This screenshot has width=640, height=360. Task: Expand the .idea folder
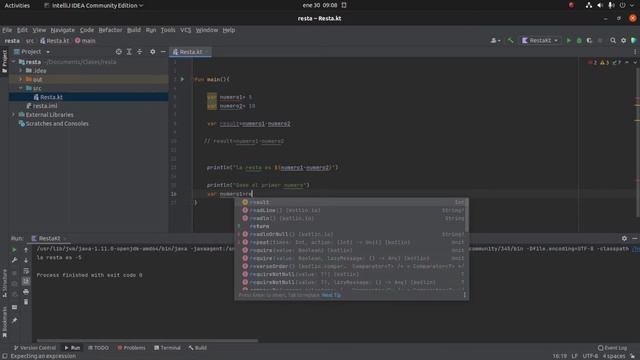(x=20, y=71)
